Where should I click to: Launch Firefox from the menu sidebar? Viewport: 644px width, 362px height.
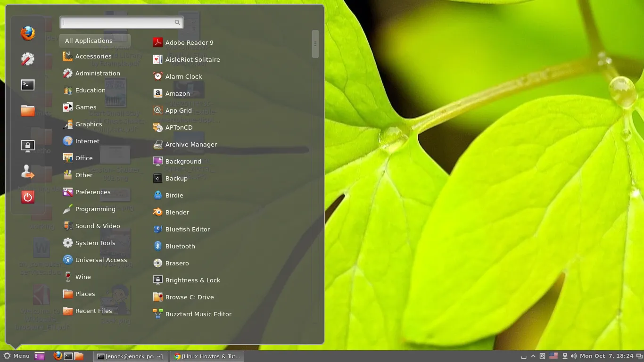click(28, 33)
